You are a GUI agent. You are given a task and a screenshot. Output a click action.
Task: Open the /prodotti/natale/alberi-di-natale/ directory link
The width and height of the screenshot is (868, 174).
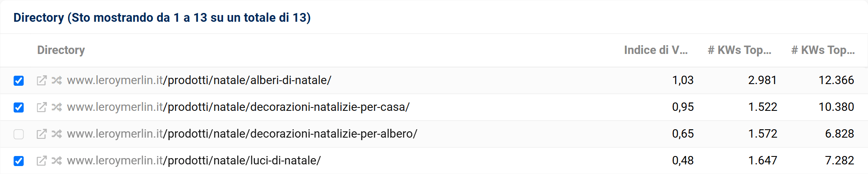coord(199,80)
